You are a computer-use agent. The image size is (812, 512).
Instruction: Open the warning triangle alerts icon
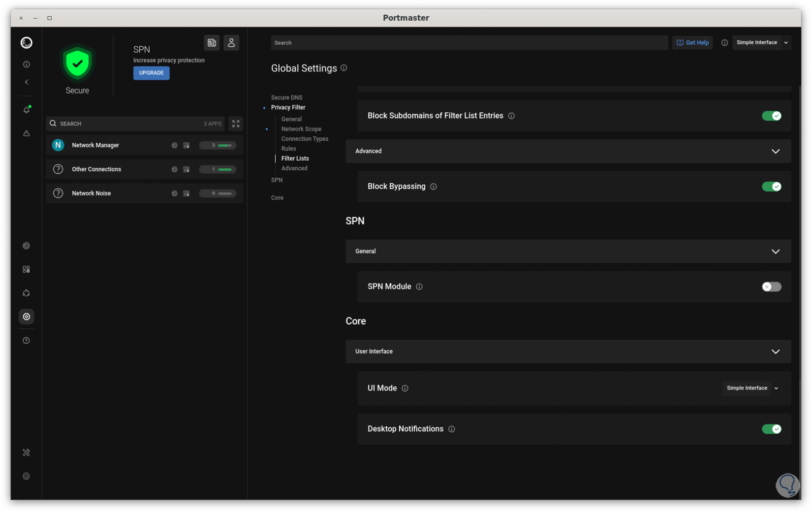[x=27, y=133]
